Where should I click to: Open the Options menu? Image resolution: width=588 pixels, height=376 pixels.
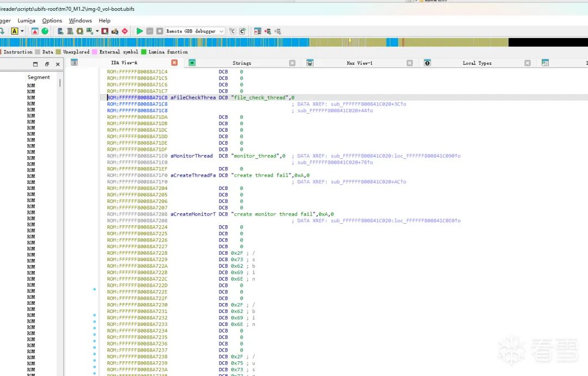[x=52, y=21]
